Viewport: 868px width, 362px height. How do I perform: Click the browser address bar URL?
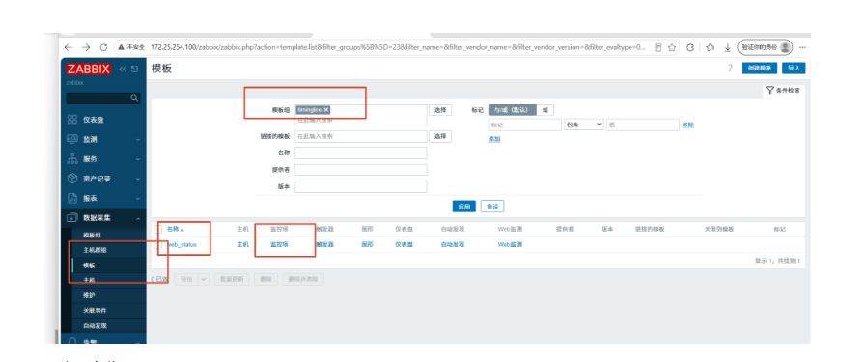tap(398, 47)
